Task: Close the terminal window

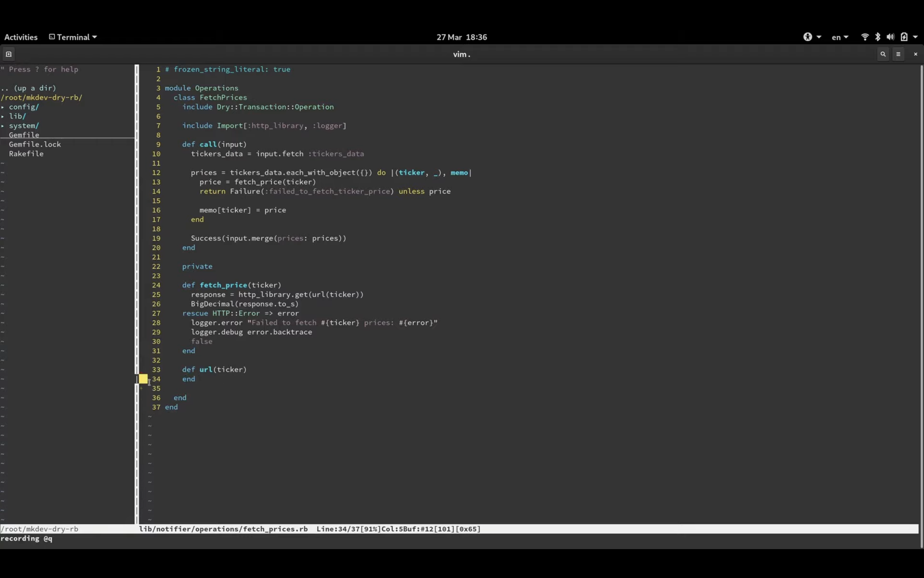Action: (x=916, y=54)
